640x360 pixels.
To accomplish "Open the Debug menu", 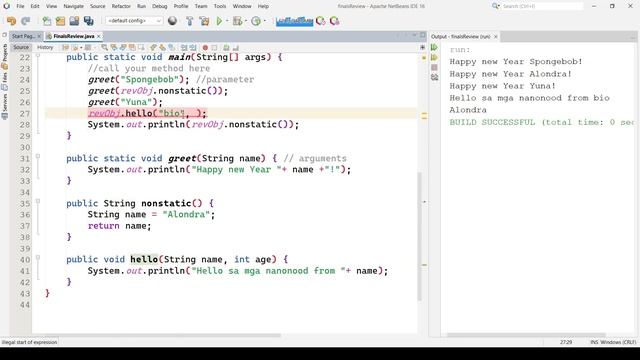I will [160, 6].
